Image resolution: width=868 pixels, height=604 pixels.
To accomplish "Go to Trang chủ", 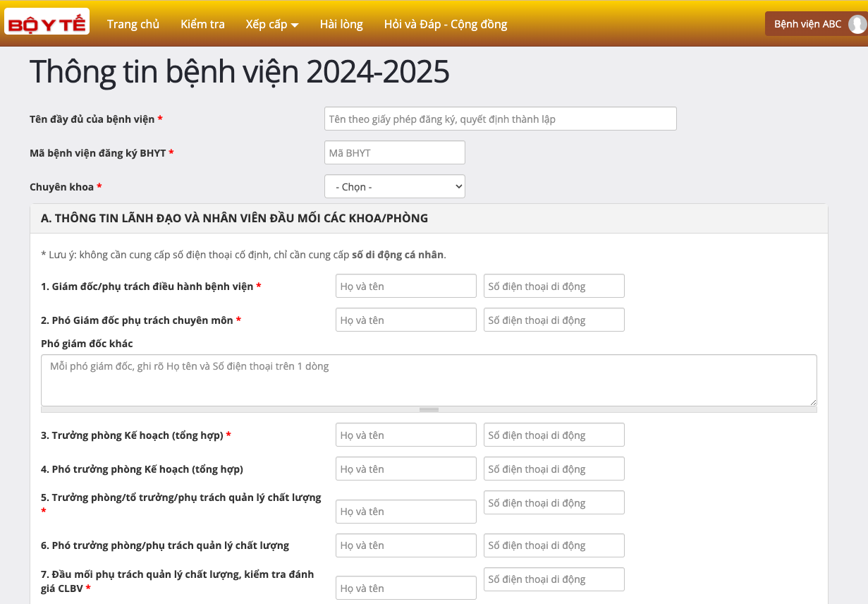I will [133, 24].
